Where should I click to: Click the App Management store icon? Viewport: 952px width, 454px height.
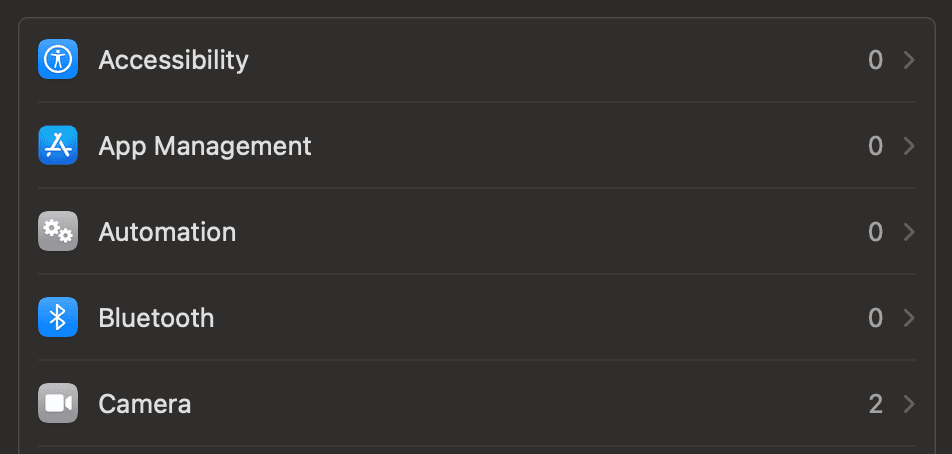tap(58, 146)
